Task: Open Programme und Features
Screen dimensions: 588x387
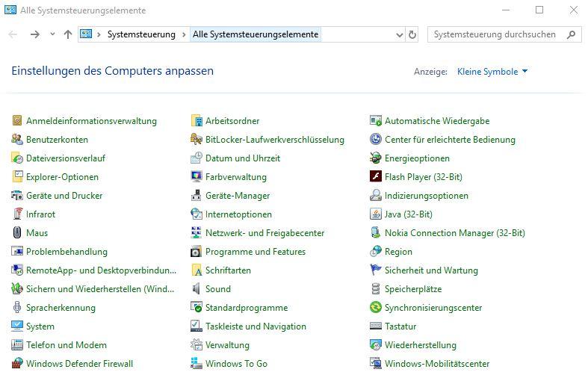Action: tap(256, 252)
